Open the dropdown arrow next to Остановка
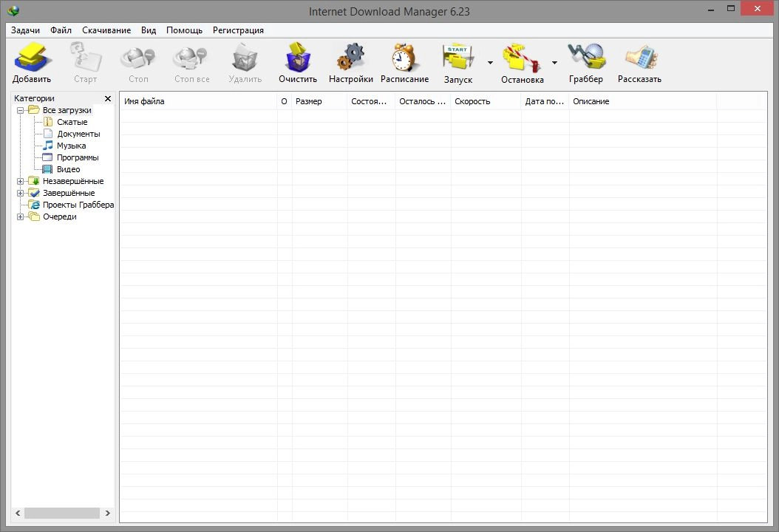The height and width of the screenshot is (532, 779). 554,63
